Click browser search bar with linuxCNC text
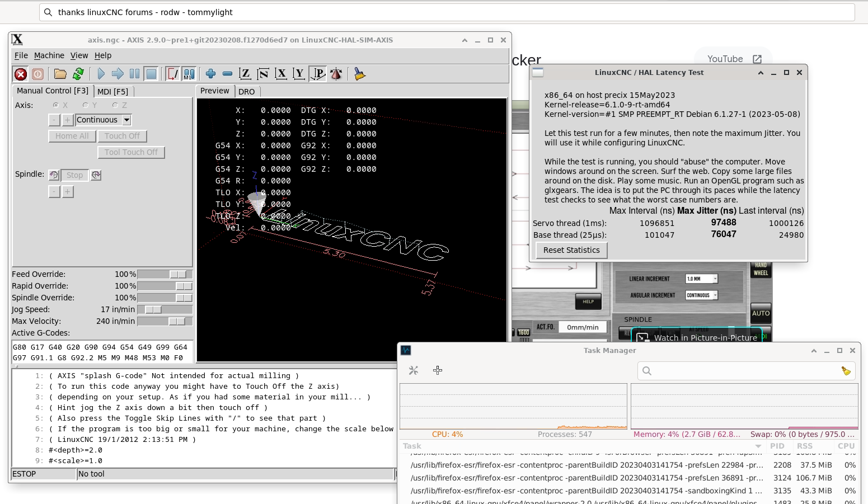Image resolution: width=868 pixels, height=504 pixels. coord(447,12)
